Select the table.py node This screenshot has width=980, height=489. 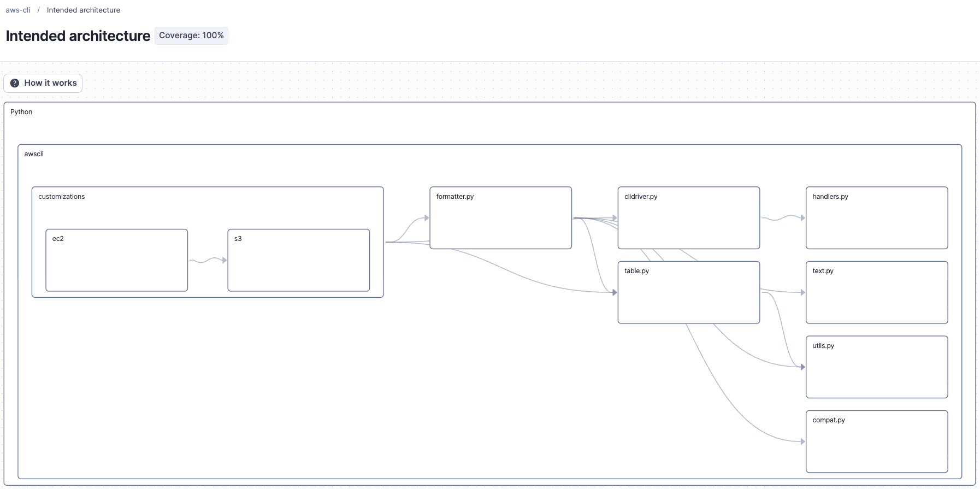pyautogui.click(x=689, y=292)
